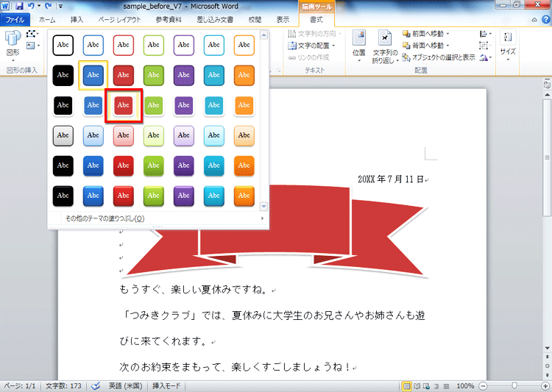Click 文字数: 173 word count
The height and width of the screenshot is (392, 552).
point(63,386)
